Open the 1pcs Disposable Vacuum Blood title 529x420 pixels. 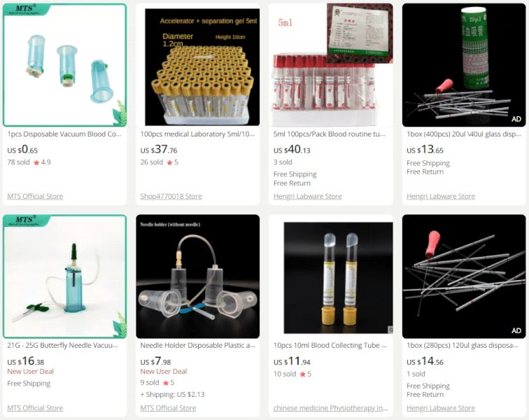coord(64,134)
